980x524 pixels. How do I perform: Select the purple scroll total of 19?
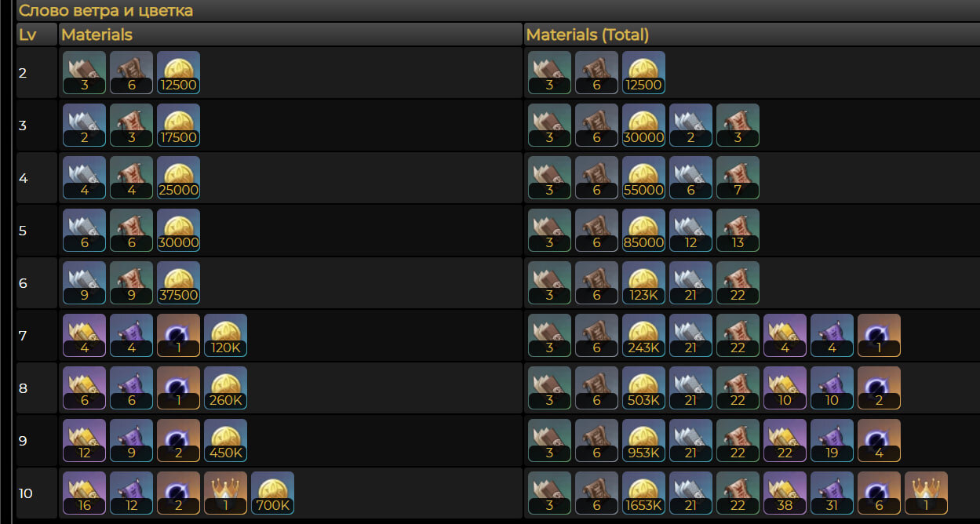point(832,441)
